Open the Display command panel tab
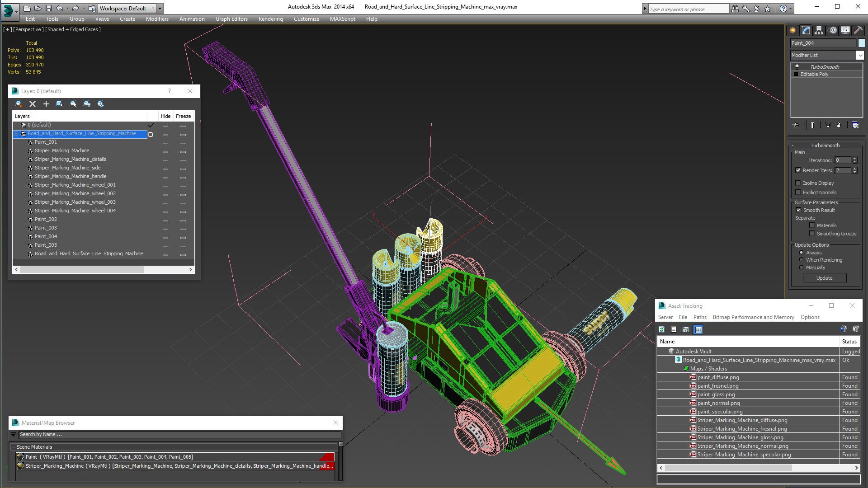868x488 pixels. [845, 30]
